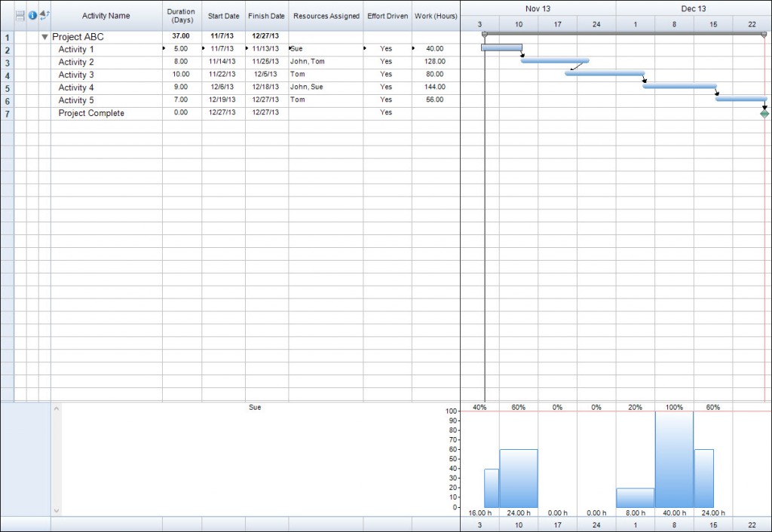This screenshot has height=532, width=772.
Task: Click the expand arrow beside Activity 1 Start Date
Action: (x=204, y=48)
